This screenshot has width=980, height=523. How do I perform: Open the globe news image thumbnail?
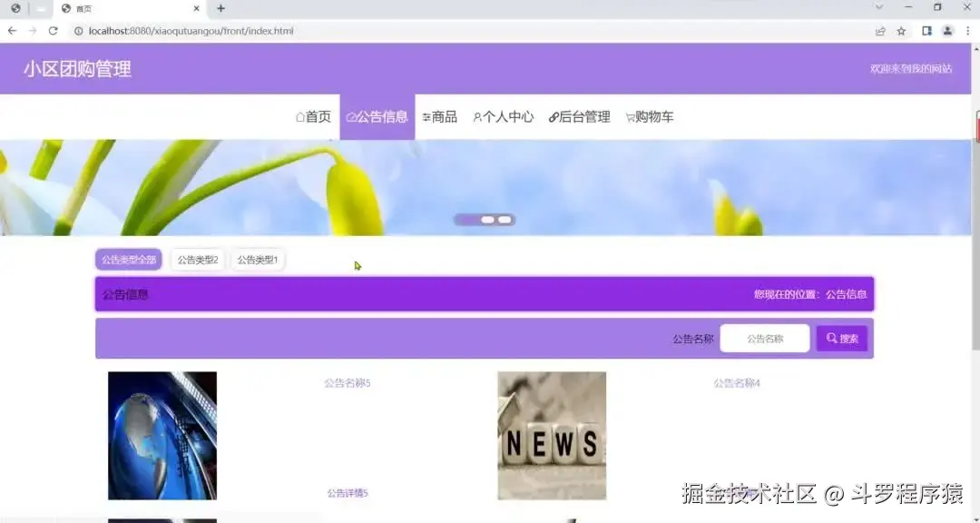[162, 436]
